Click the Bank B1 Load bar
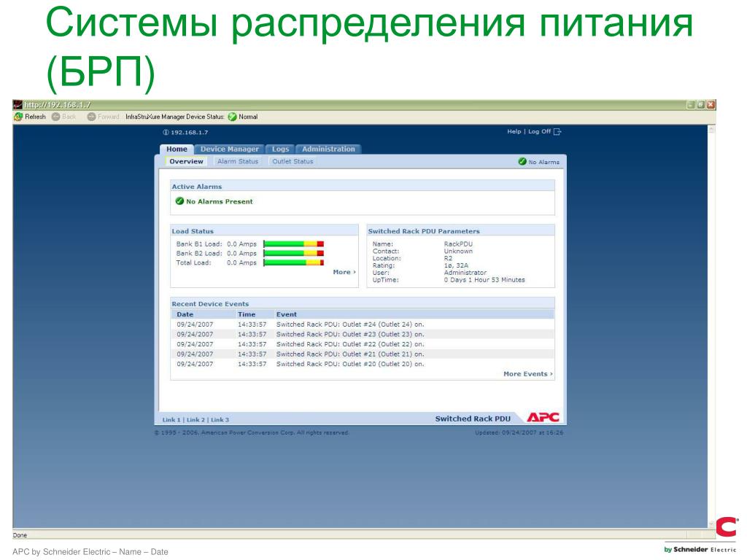The width and height of the screenshot is (747, 560). (293, 244)
